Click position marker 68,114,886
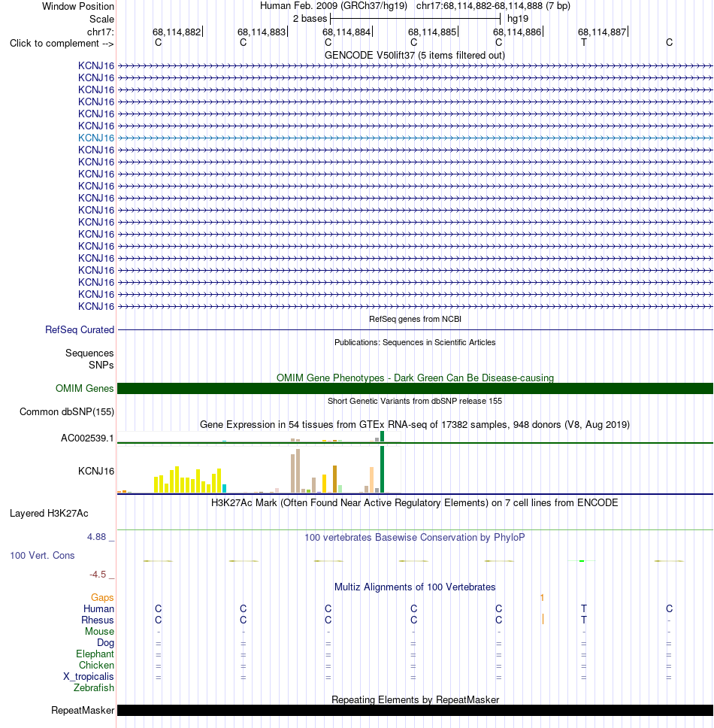 point(517,32)
